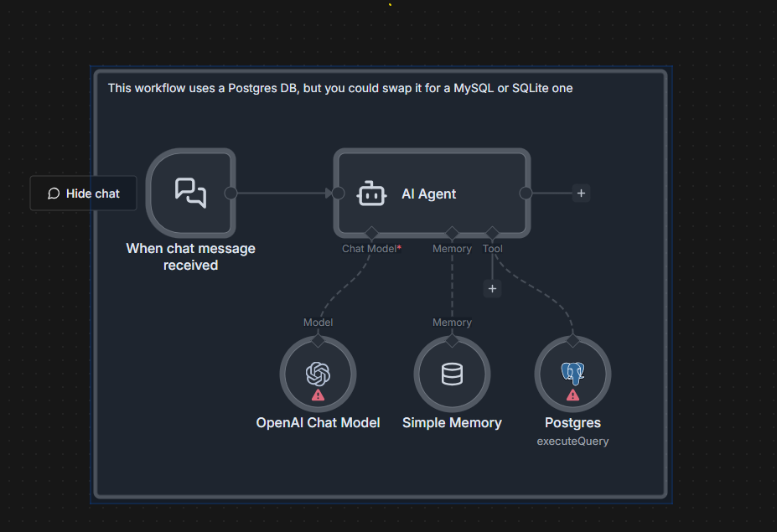
Task: Click the Memory connector diamond under AI Agent
Action: (x=452, y=235)
